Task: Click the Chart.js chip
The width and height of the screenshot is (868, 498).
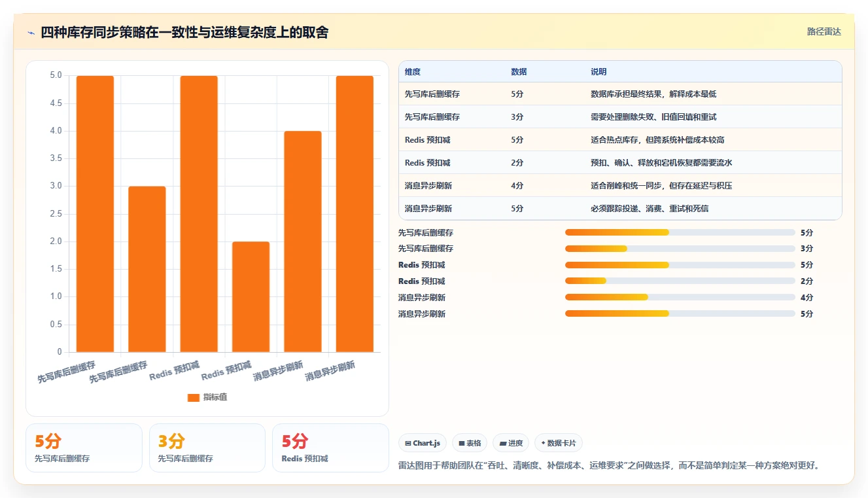Action: tap(423, 443)
